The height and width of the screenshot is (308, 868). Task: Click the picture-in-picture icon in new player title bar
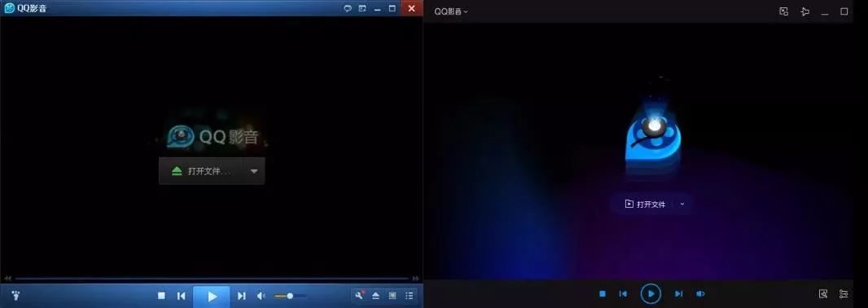pos(784,11)
